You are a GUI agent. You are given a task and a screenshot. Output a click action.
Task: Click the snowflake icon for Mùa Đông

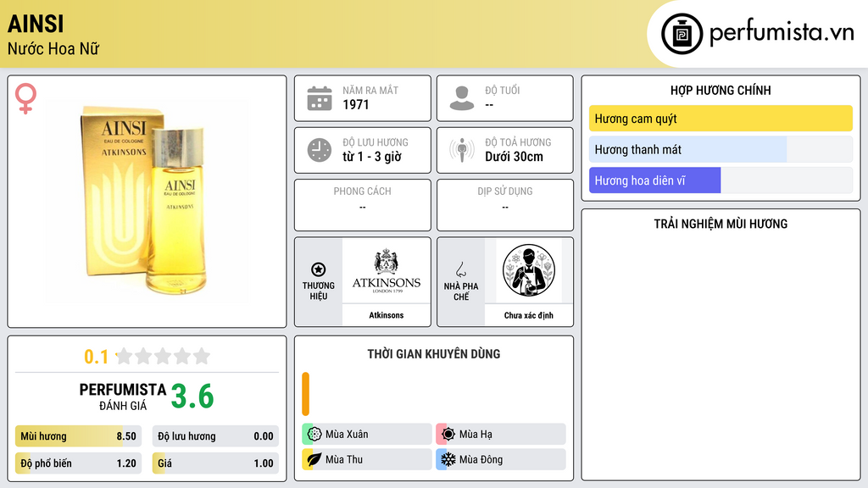(448, 459)
